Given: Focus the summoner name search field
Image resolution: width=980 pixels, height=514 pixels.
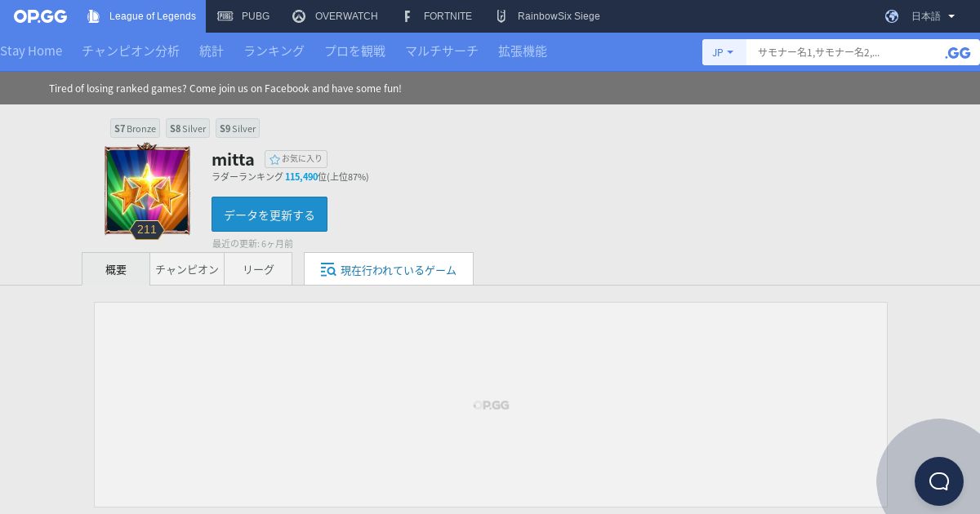Looking at the screenshot, I should [x=841, y=52].
